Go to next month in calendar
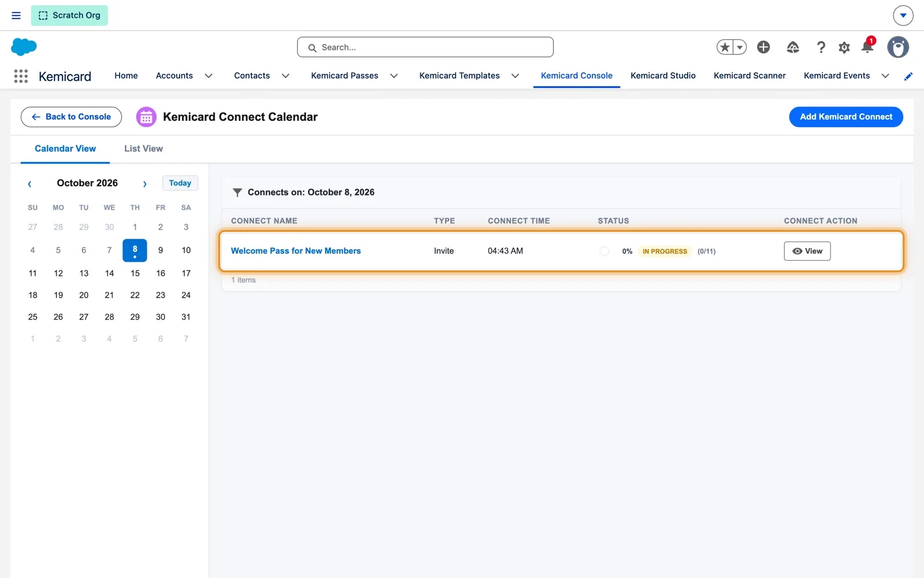This screenshot has width=924, height=578. tap(145, 184)
